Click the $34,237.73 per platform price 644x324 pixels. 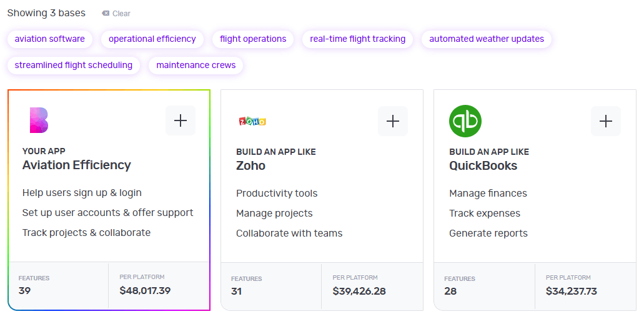tap(572, 291)
